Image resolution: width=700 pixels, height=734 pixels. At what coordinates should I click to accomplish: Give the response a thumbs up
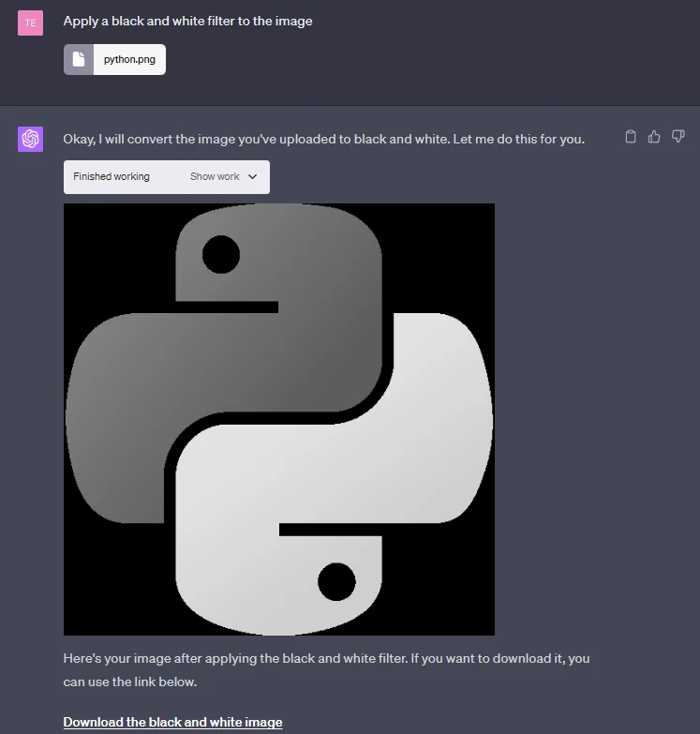(654, 137)
